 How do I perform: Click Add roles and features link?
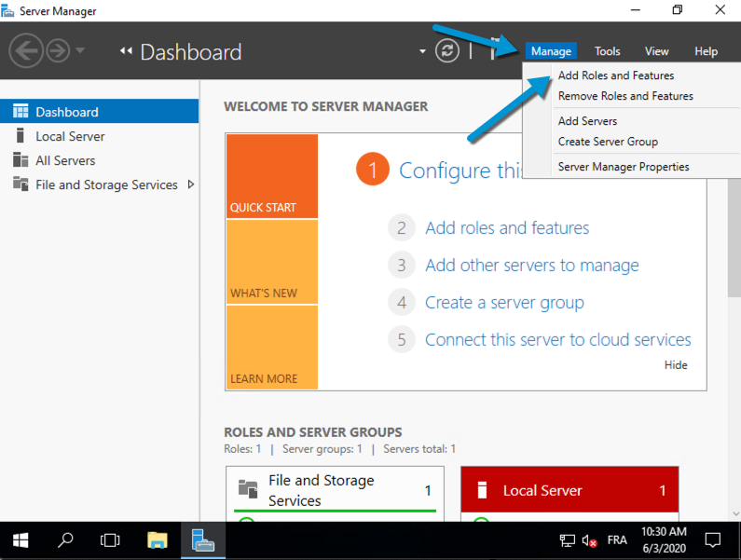(x=507, y=227)
